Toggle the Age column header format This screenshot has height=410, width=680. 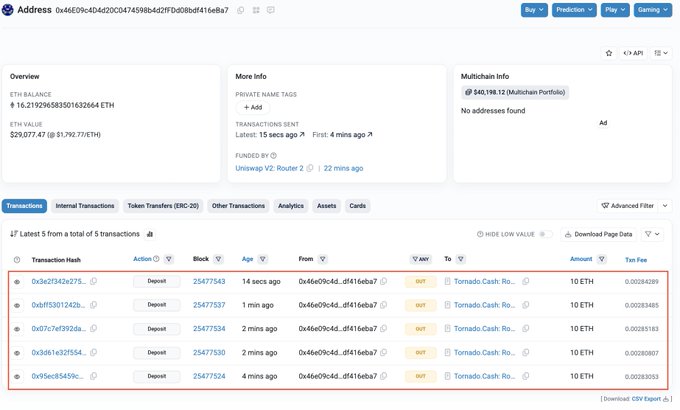click(x=248, y=259)
